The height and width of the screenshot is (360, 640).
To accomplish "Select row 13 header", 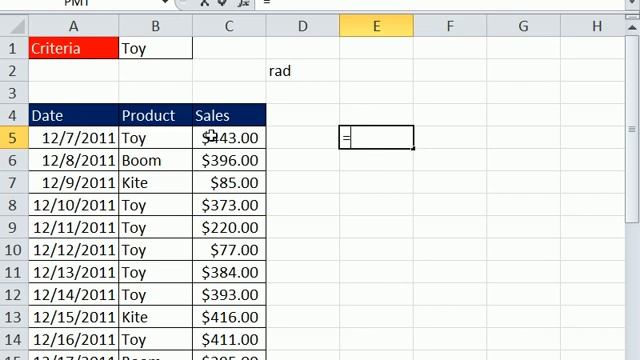I will click(x=14, y=318).
